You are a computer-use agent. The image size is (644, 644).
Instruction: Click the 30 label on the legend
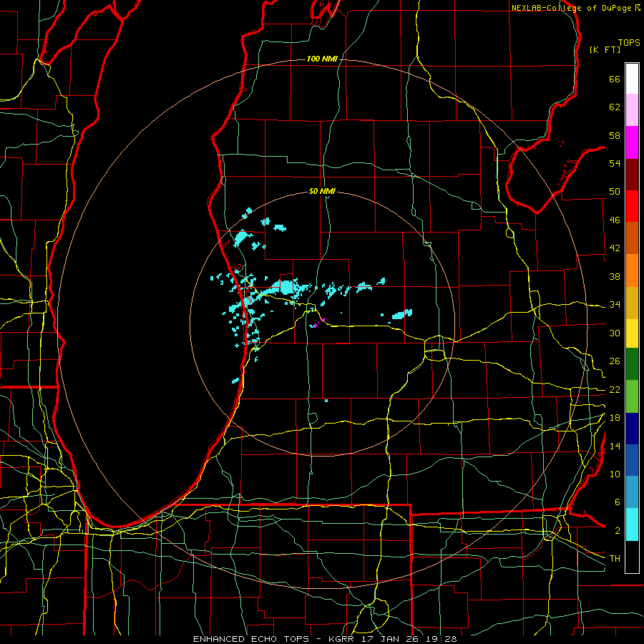615,333
